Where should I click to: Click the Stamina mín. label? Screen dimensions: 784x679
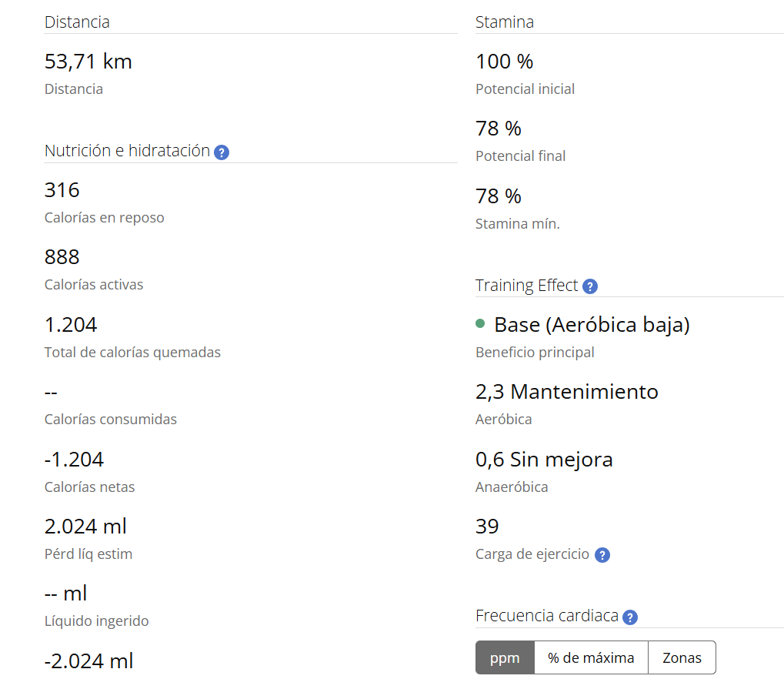point(518,224)
